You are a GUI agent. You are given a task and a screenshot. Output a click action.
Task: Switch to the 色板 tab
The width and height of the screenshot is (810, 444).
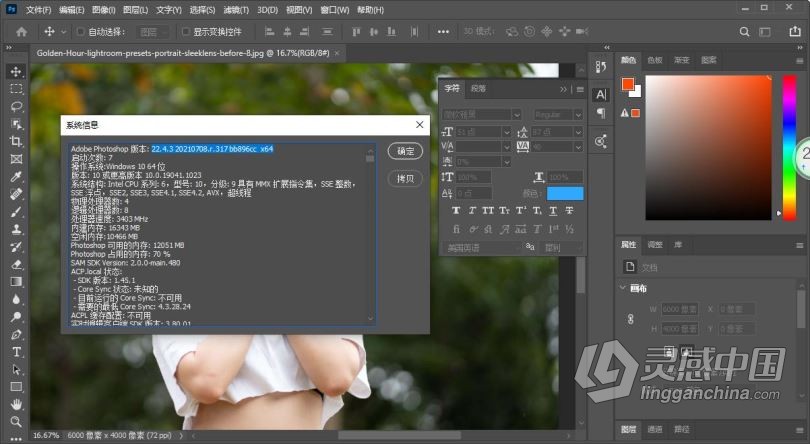tap(655, 60)
